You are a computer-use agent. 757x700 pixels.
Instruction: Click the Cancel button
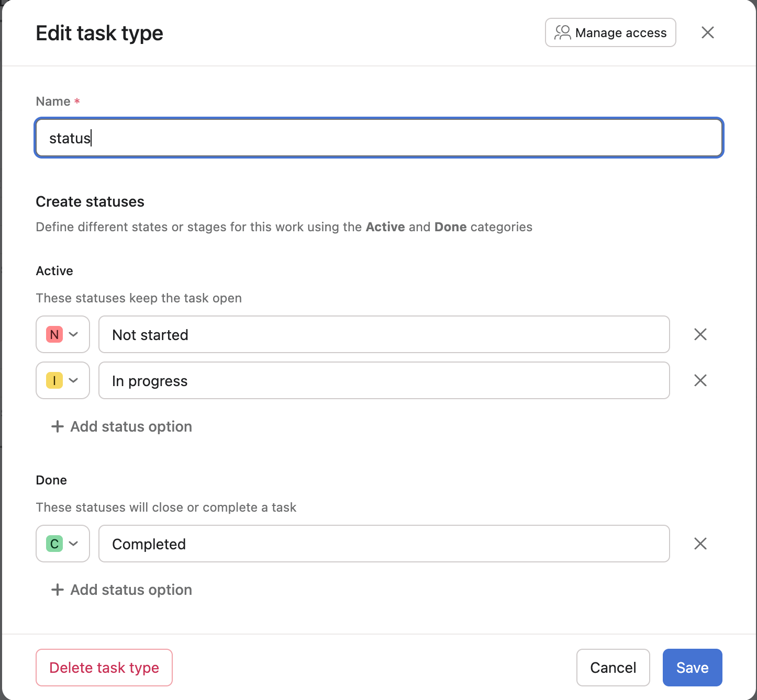[x=613, y=668]
